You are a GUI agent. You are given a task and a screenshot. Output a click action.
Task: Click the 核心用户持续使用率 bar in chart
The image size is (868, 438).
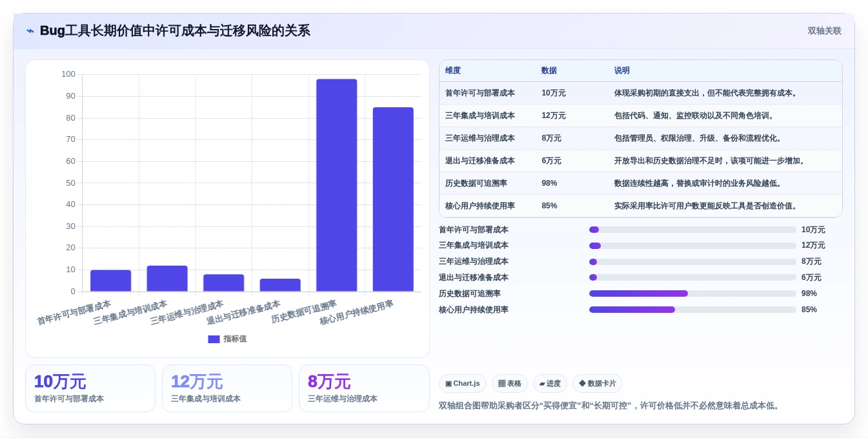(393, 199)
